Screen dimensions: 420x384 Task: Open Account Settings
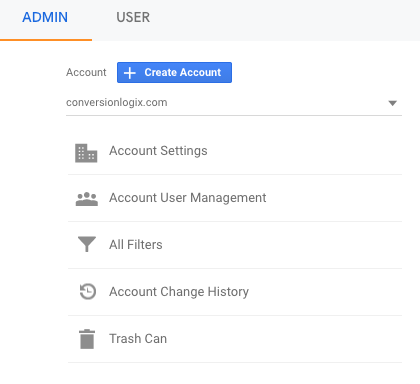click(158, 151)
